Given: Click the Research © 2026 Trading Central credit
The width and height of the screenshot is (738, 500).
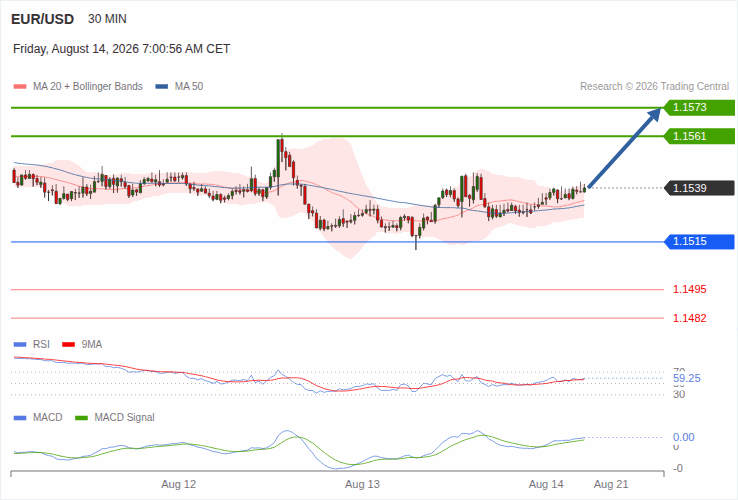Looking at the screenshot, I should [x=654, y=86].
